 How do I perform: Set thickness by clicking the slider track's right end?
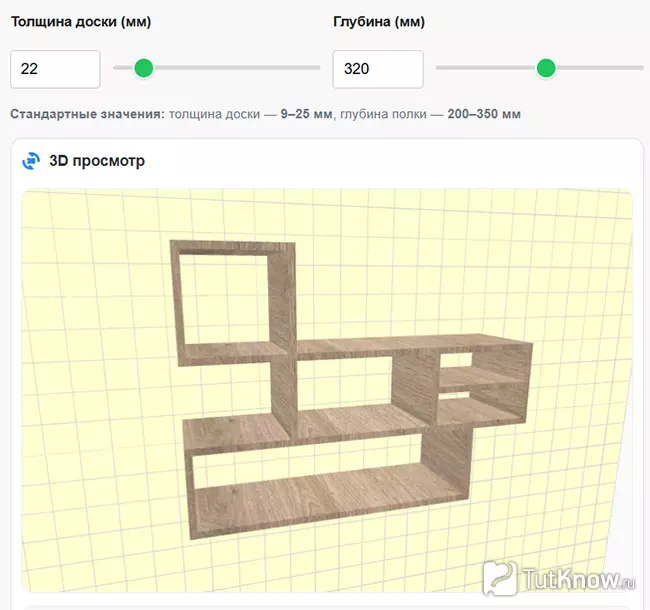click(x=316, y=68)
